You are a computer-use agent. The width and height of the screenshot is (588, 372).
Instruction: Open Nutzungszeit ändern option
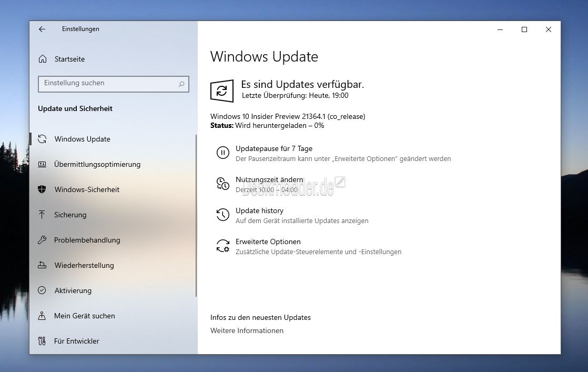coord(269,179)
